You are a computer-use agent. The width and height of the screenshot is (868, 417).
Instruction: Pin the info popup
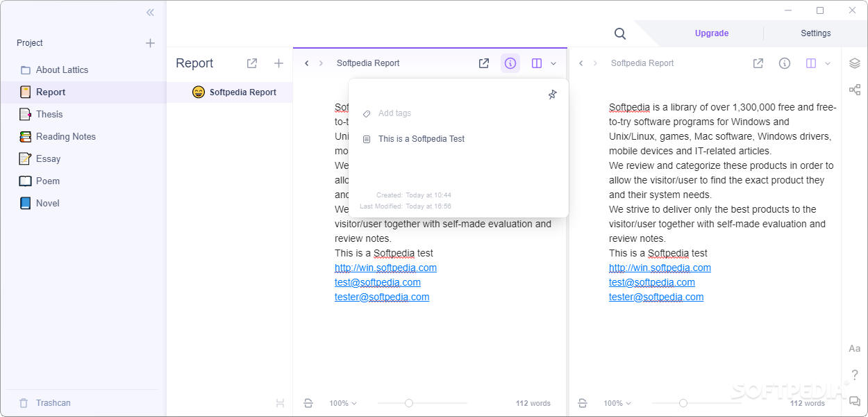point(552,95)
